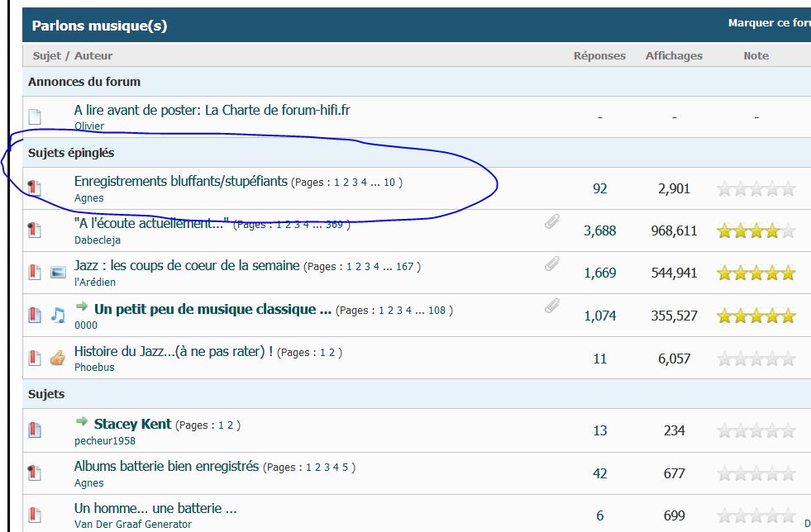Click the document icon beside the Charte announcement
The height and width of the screenshot is (532, 811).
click(35, 116)
